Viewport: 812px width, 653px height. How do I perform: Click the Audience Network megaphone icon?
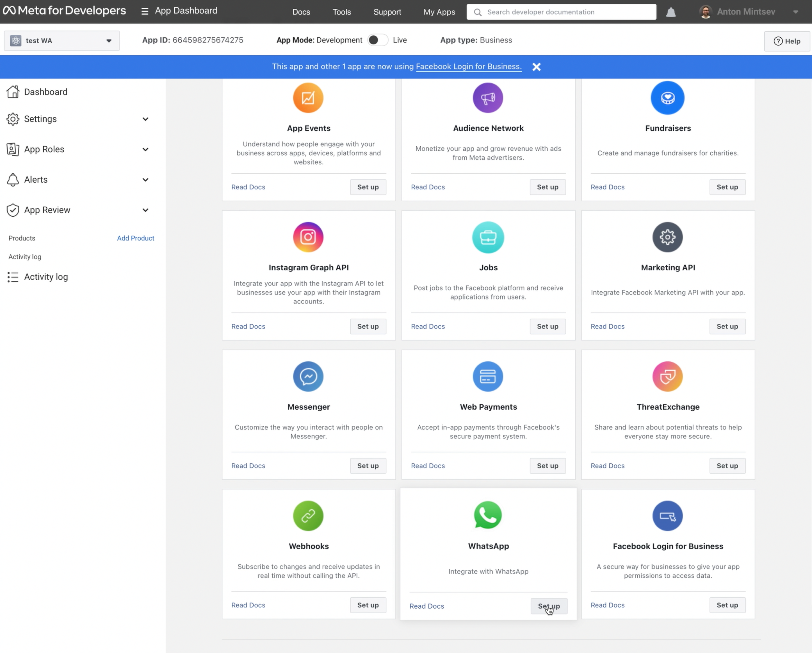pyautogui.click(x=488, y=98)
